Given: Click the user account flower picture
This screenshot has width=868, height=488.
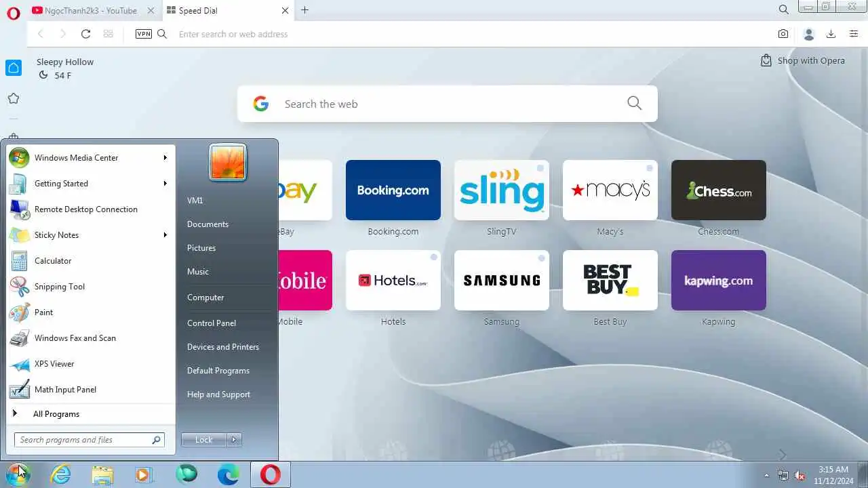Looking at the screenshot, I should [x=228, y=163].
